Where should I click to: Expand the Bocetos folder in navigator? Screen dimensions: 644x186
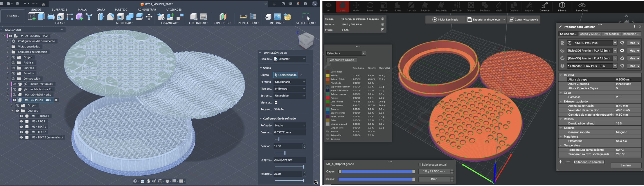pos(8,73)
